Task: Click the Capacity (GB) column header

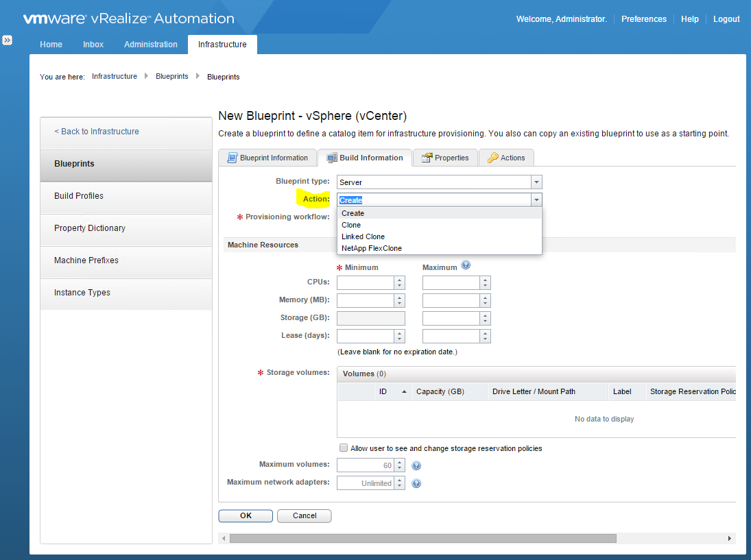Action: pyautogui.click(x=449, y=391)
